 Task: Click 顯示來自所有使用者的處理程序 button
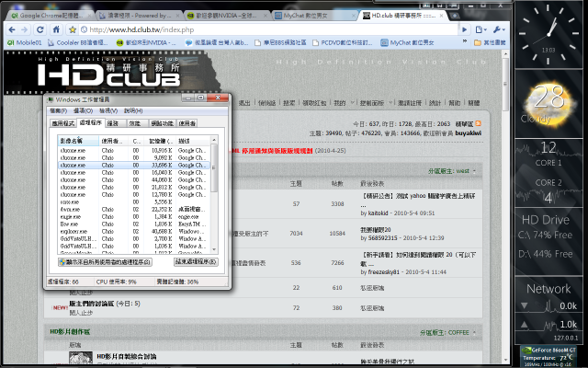[x=105, y=262]
